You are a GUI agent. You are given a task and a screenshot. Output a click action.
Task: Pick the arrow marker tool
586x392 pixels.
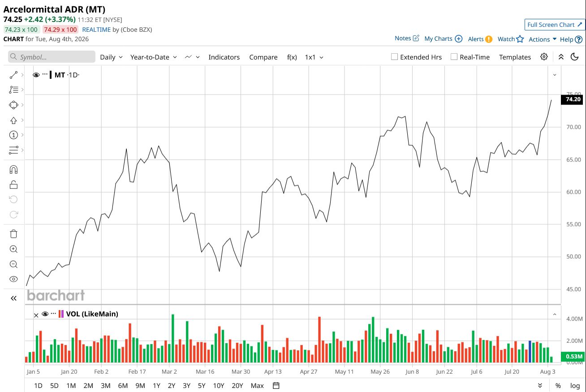click(x=13, y=120)
